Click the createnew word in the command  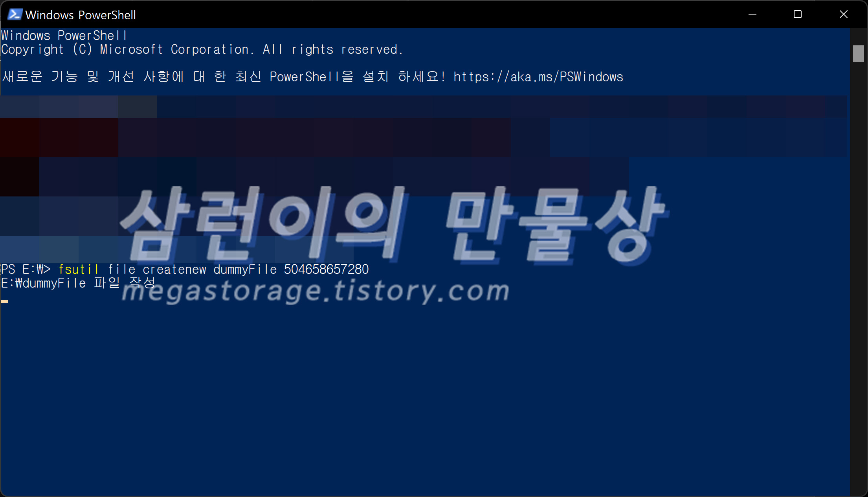tap(174, 270)
